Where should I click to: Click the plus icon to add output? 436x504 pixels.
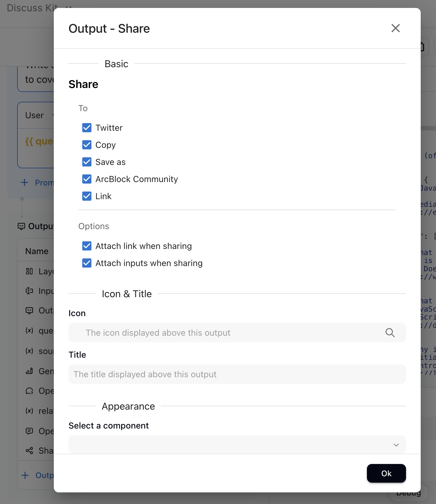(25, 475)
